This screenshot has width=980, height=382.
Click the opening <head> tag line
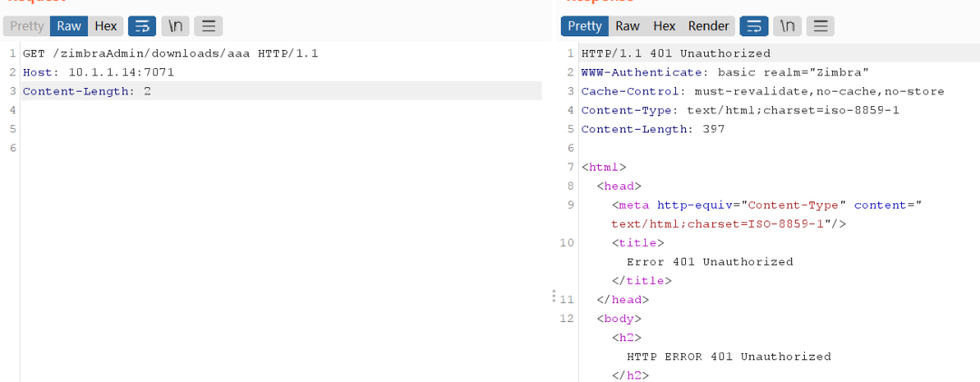(x=619, y=186)
